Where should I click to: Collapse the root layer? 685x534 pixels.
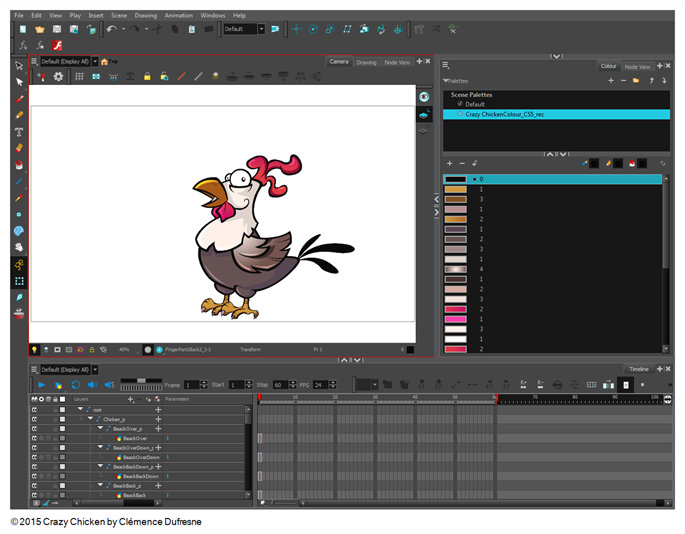(x=80, y=409)
